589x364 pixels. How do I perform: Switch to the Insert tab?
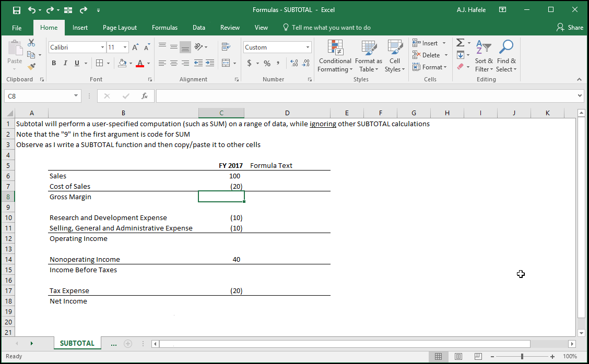coord(80,28)
